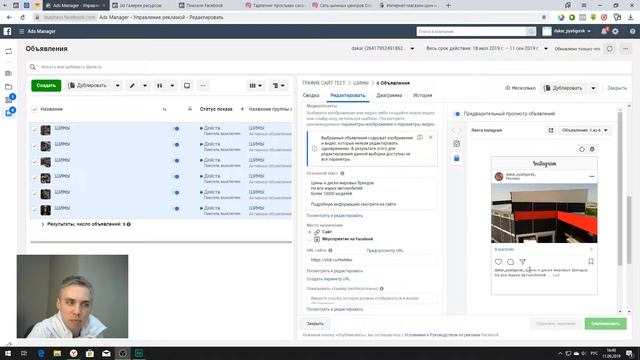Open Mail app from taskbar
Screen dimensions: 640x360
coord(106,353)
